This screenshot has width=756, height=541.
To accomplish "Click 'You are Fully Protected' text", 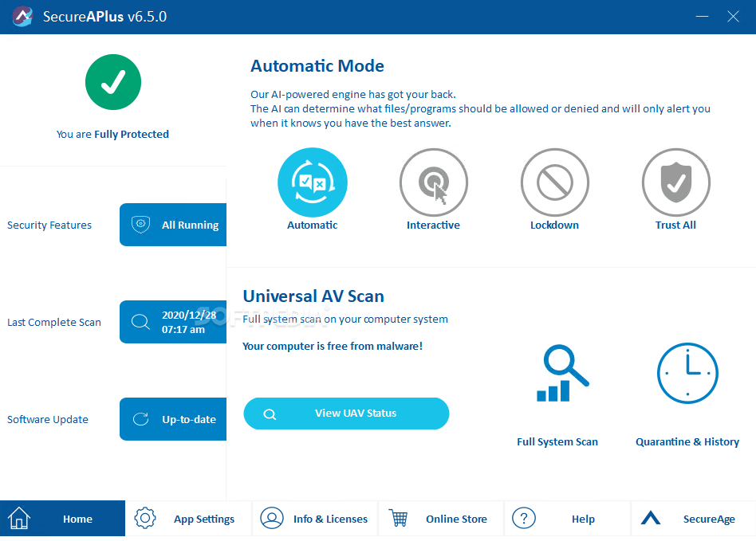I will pos(112,135).
